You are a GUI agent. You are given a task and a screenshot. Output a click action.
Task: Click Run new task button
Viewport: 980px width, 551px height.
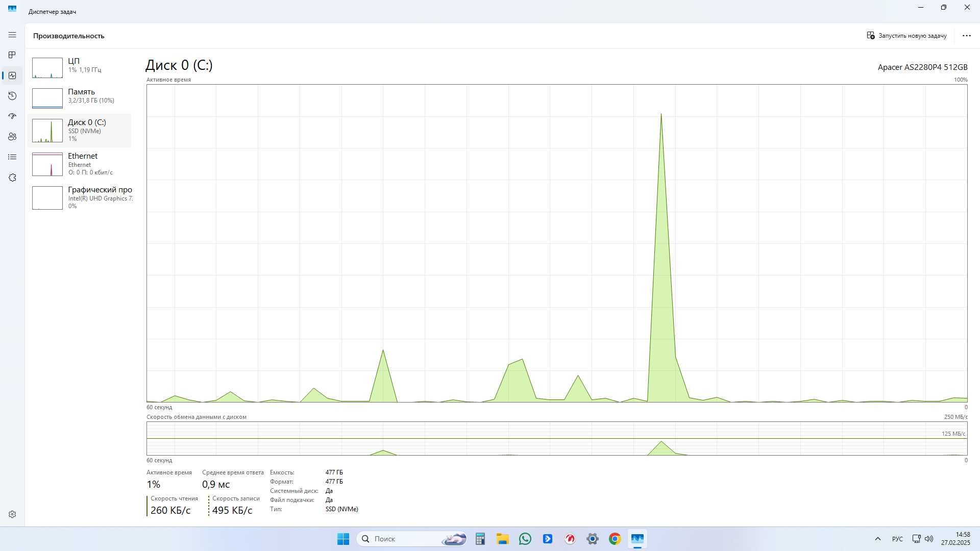pos(906,36)
